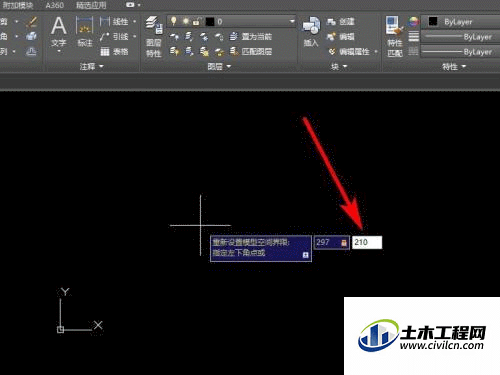Click layer 0 black color swatch

(210, 22)
